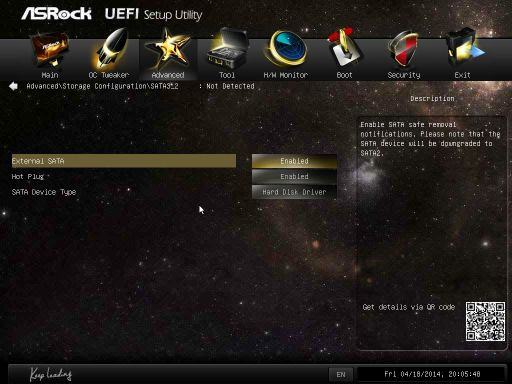Viewport: 512px width, 384px height.
Task: Switch to the Advanced tab label
Action: coord(168,75)
